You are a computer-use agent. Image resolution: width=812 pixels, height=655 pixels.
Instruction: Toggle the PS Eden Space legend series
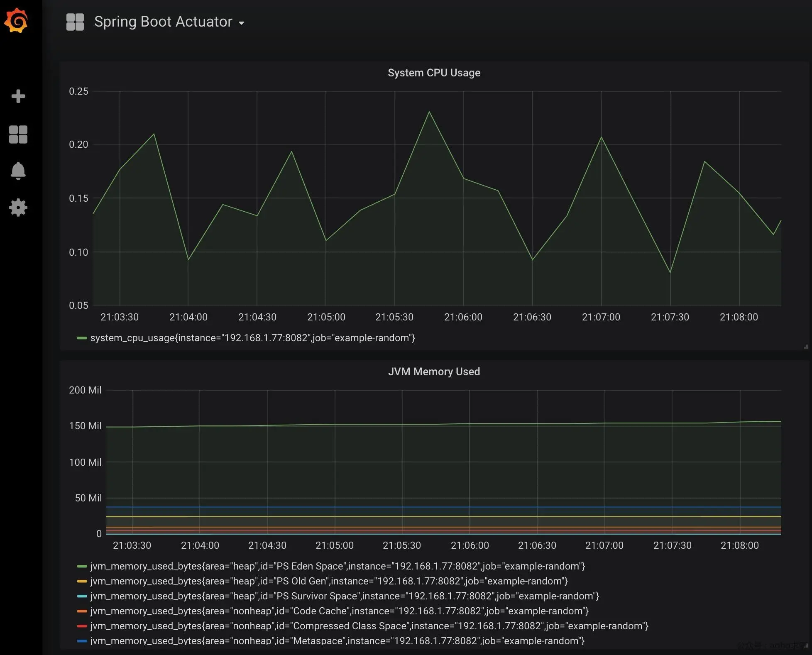click(337, 566)
